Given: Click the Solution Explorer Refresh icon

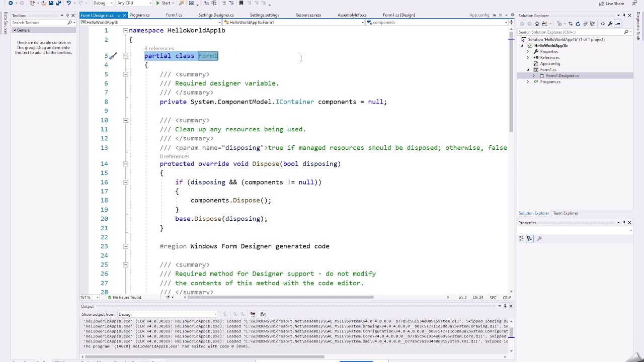Looking at the screenshot, I should click(x=578, y=24).
